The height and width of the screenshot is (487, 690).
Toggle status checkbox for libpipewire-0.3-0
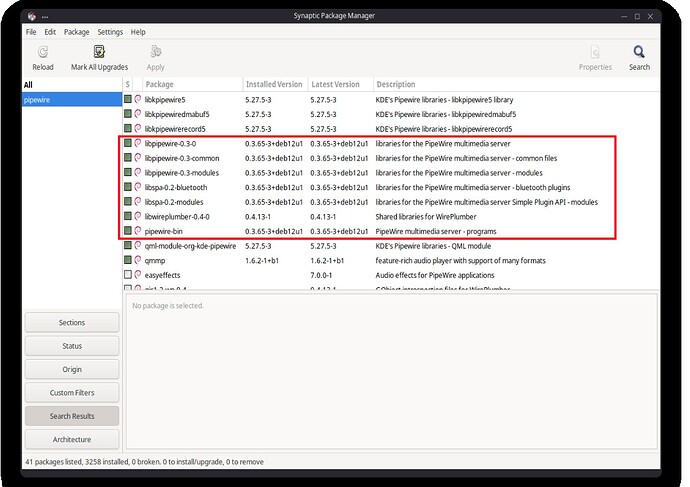[128, 143]
